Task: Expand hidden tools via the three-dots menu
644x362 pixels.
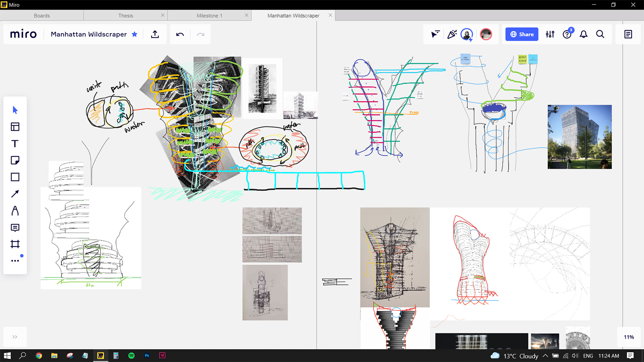Action: [15, 260]
